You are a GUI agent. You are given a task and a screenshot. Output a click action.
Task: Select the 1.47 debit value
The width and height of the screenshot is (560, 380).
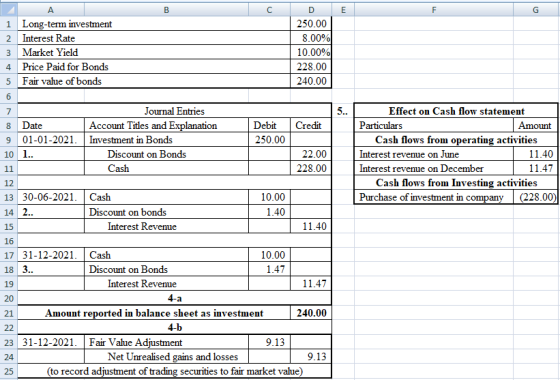tap(269, 269)
